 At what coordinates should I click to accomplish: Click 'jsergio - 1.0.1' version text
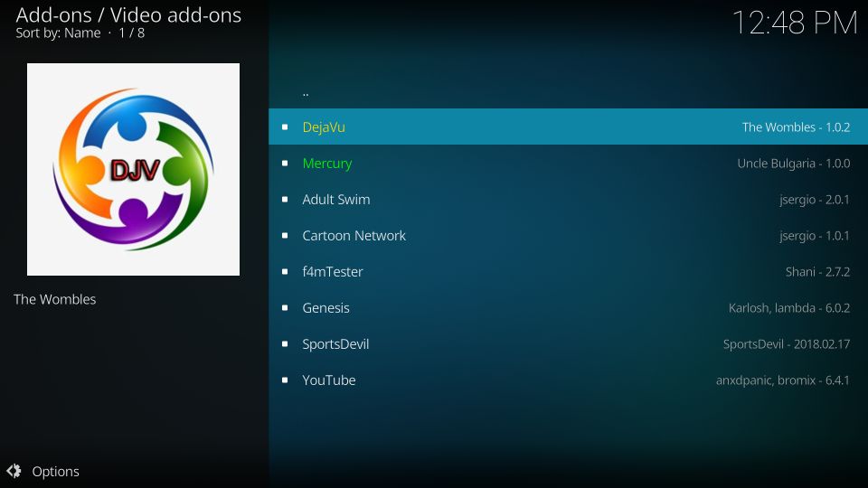[815, 236]
